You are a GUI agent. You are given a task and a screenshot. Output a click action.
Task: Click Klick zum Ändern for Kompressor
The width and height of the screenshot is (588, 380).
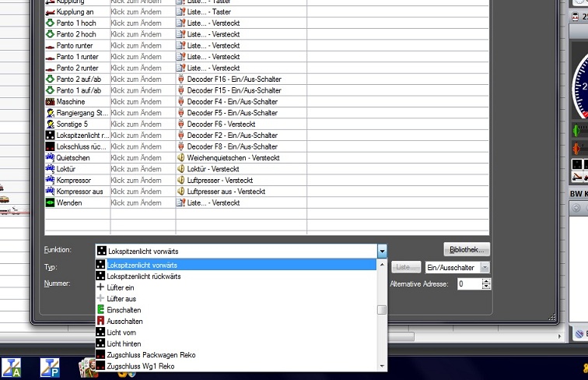(142, 181)
